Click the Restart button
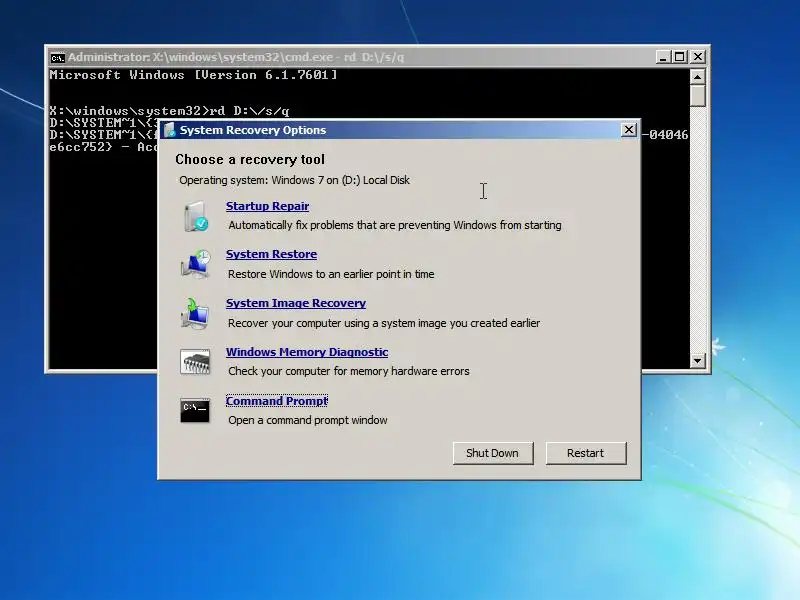Image resolution: width=800 pixels, height=600 pixels. click(586, 453)
